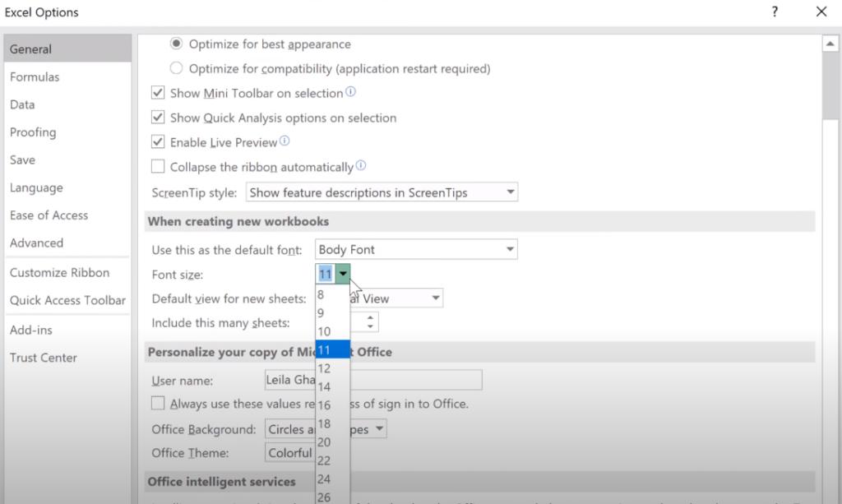This screenshot has width=842, height=504.
Task: Increase the number of sheets spinner up
Action: [370, 317]
